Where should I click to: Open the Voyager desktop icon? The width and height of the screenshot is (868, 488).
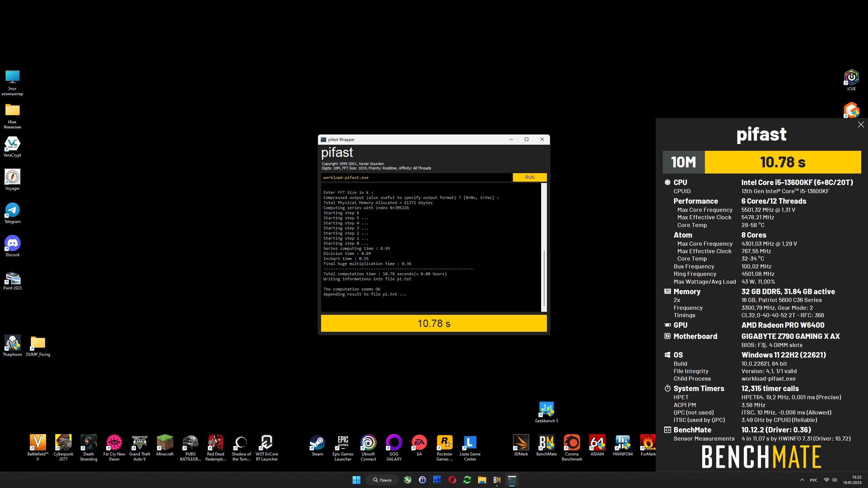click(13, 180)
